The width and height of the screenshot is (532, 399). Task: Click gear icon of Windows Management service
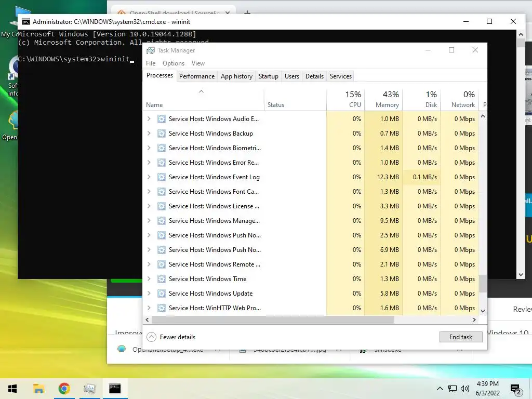click(162, 220)
